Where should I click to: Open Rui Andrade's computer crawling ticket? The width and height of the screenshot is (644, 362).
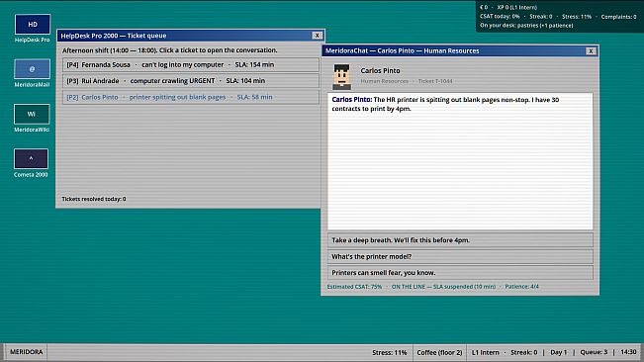point(191,81)
